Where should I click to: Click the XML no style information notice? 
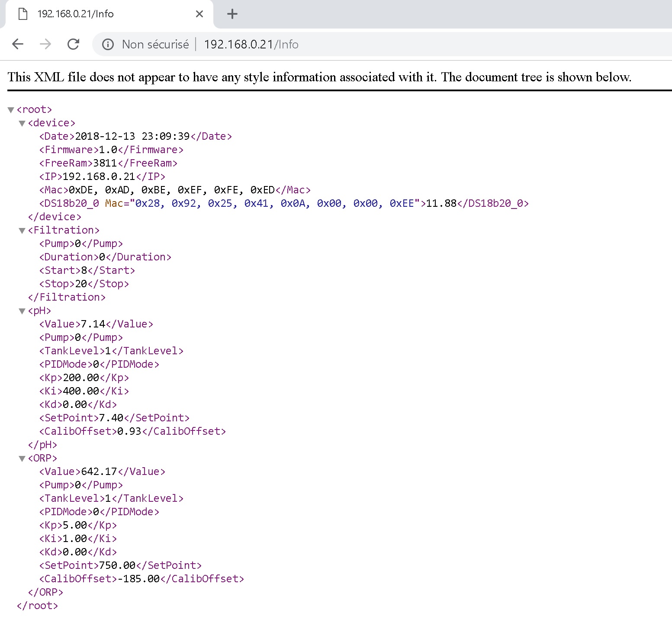(x=319, y=77)
